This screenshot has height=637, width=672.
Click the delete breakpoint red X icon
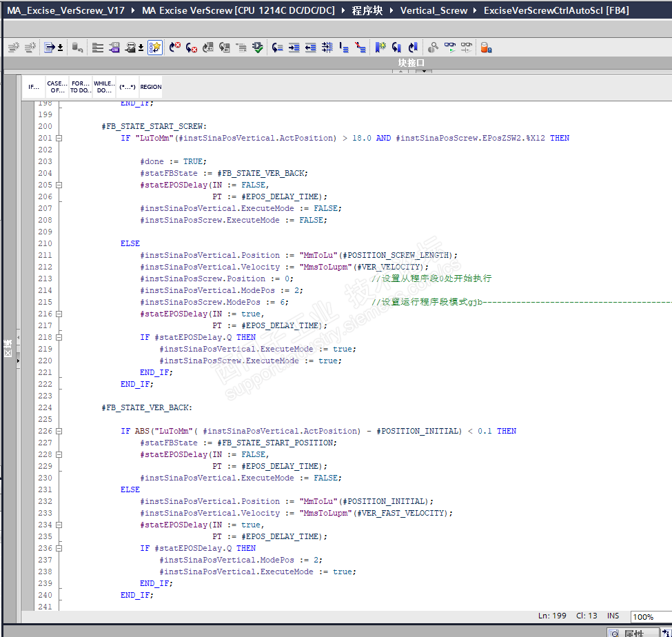pyautogui.click(x=175, y=48)
